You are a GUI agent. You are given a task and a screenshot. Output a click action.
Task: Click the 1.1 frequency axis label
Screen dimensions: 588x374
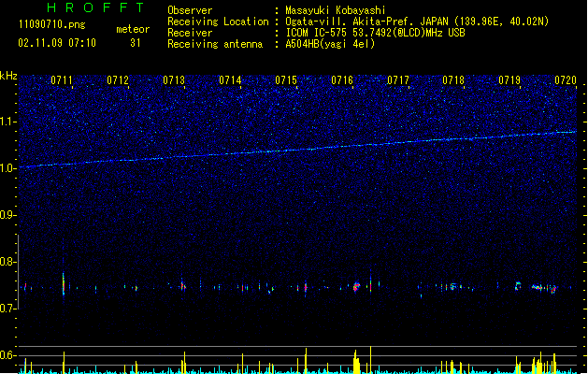pyautogui.click(x=8, y=122)
